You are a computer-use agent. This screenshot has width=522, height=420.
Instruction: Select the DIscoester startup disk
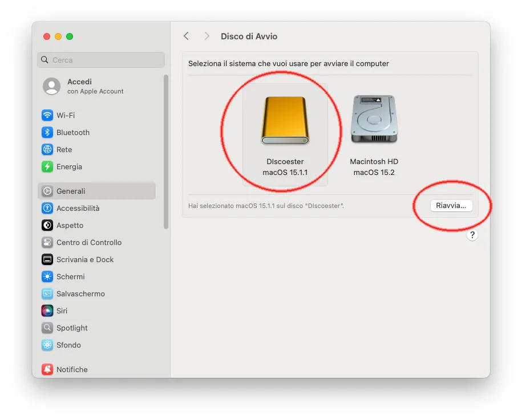pyautogui.click(x=285, y=120)
